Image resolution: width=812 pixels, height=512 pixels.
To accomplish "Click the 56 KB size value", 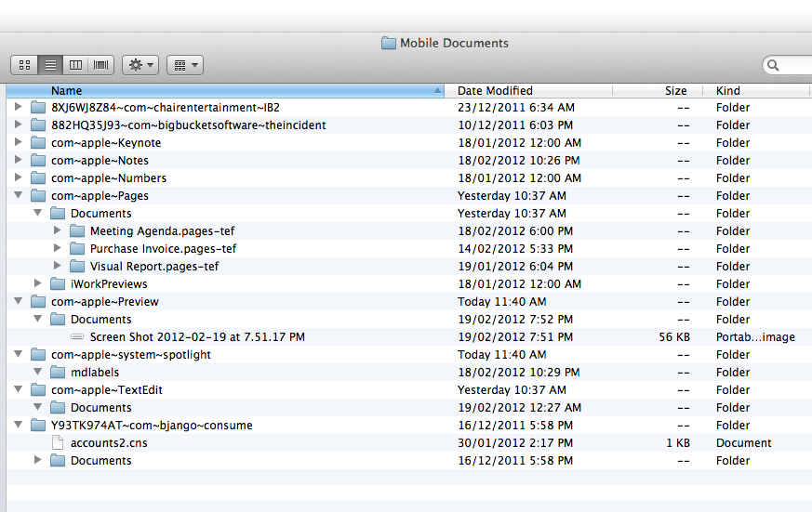I will (x=674, y=337).
